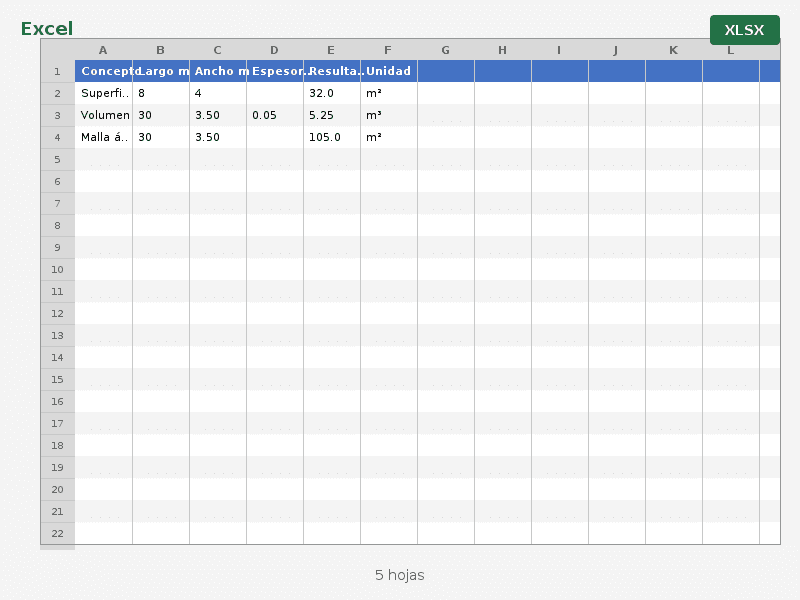Screen dimensions: 800x600
Task: Click the Ancho m header cell
Action: pos(218,71)
